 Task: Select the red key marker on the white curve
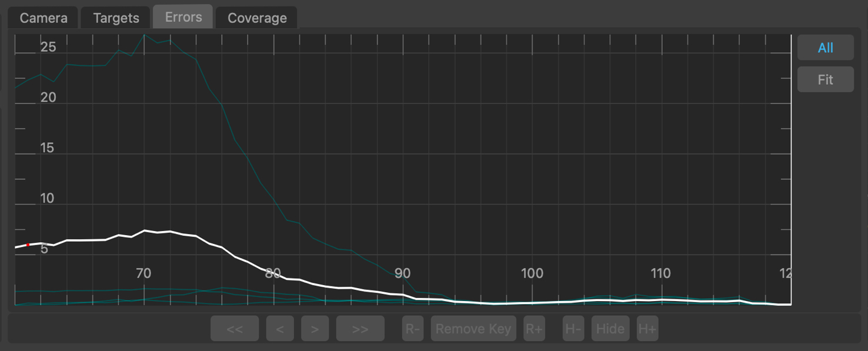pos(28,245)
